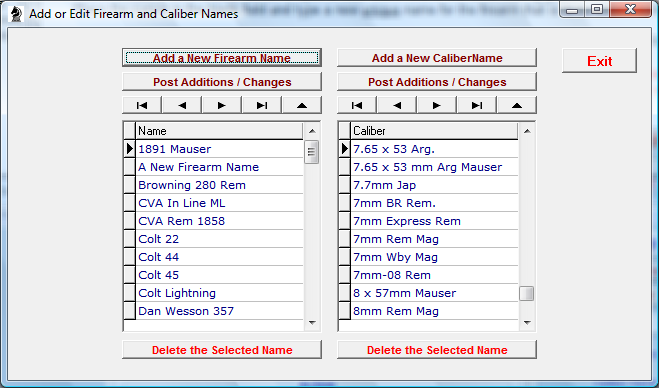Click row selector beside Dan Wesson 357
The height and width of the screenshot is (388, 659).
129,311
